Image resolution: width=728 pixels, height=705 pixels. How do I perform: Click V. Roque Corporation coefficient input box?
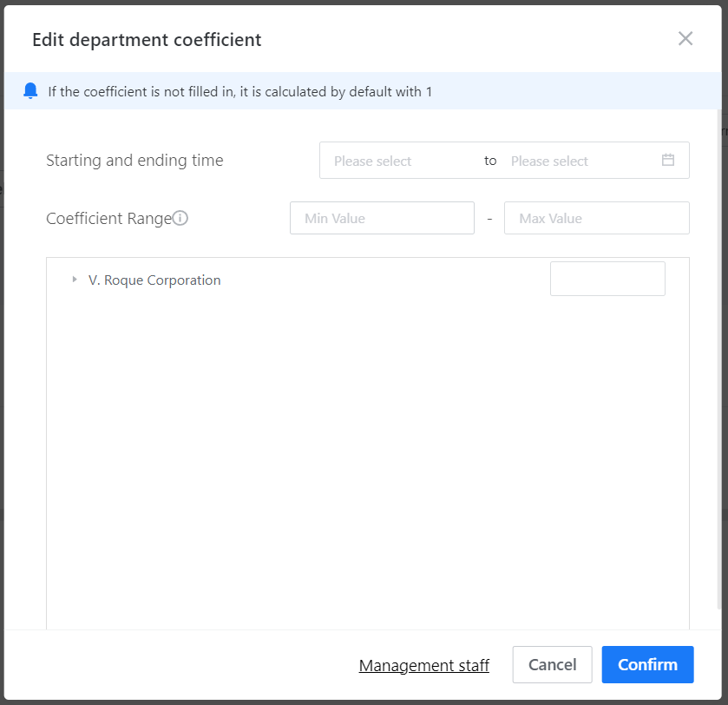coord(607,279)
